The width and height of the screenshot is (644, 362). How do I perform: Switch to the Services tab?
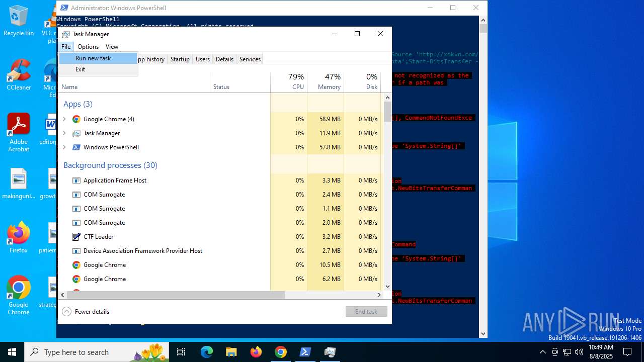[250, 59]
